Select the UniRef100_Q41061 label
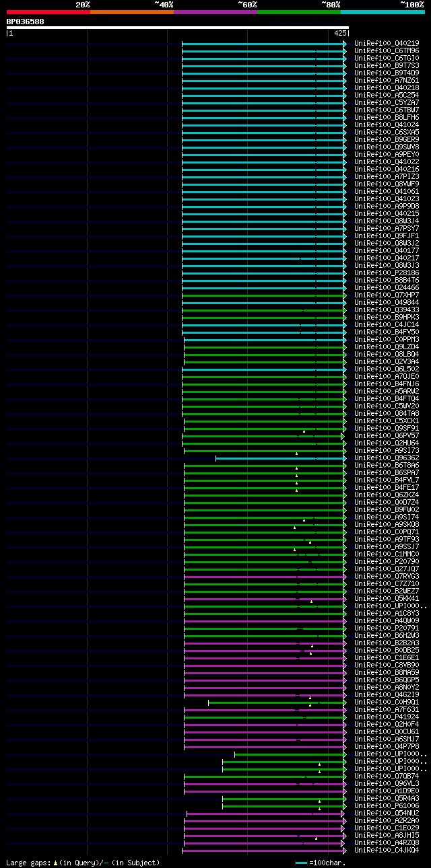 click(x=387, y=192)
